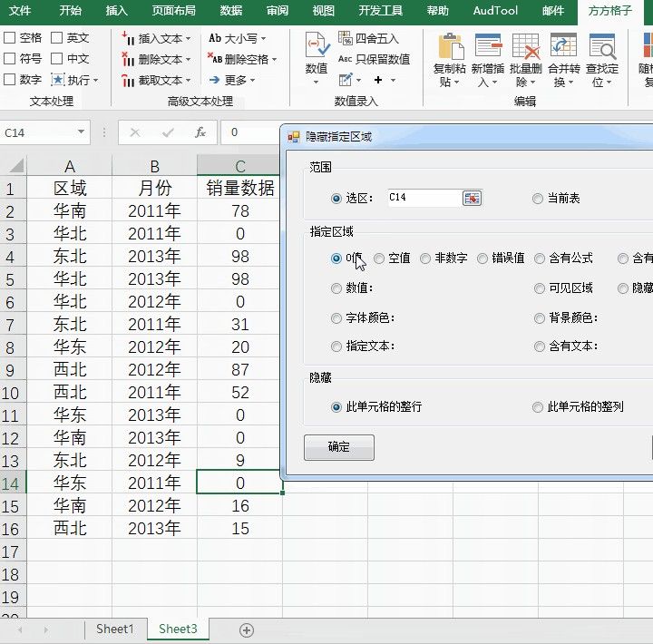The image size is (653, 644).
Task: Tick the 数字 checkbox
Action: pyautogui.click(x=10, y=80)
